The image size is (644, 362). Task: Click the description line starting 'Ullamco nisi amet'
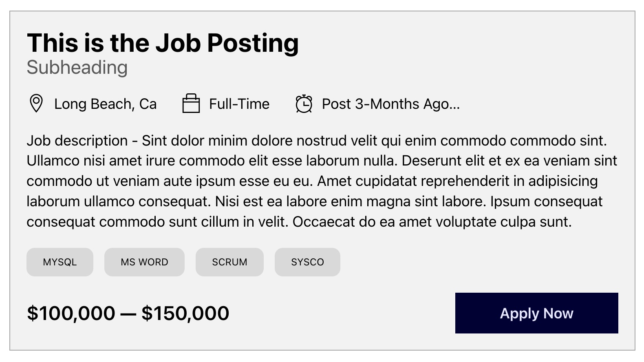[322, 161]
